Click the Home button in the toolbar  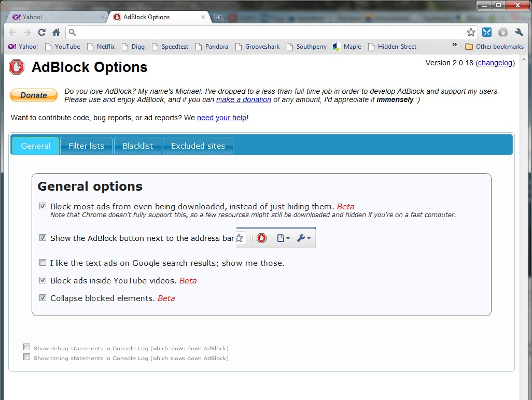tap(55, 32)
